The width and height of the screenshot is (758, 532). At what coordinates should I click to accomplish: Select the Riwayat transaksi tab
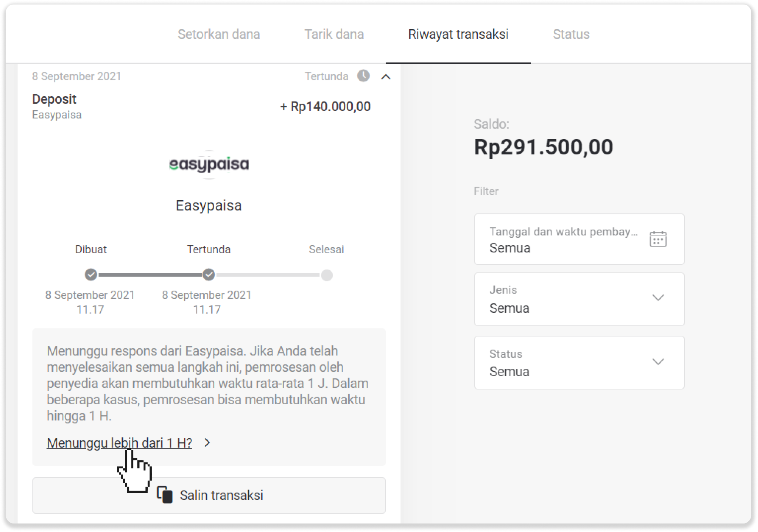click(458, 34)
